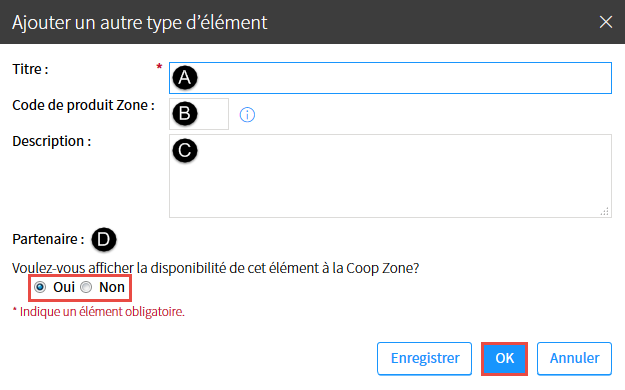Close the Ajouter un autre type d'élément dialog
Screen dimensions: 625x390
coord(605,22)
